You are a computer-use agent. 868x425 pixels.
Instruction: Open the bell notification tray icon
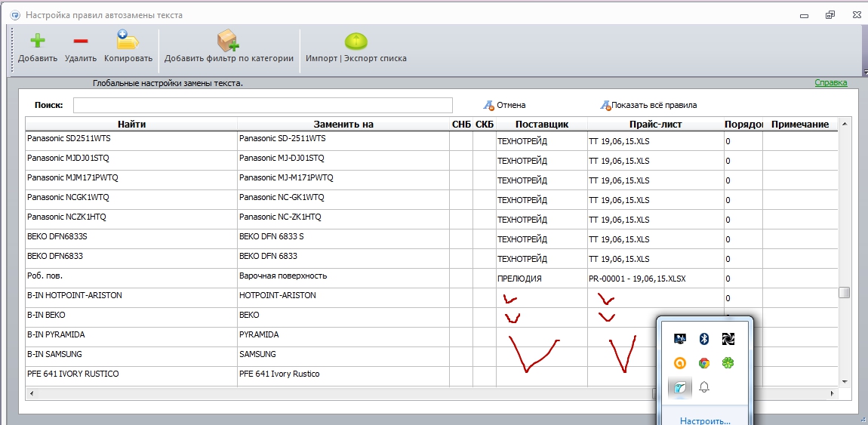[x=703, y=387]
